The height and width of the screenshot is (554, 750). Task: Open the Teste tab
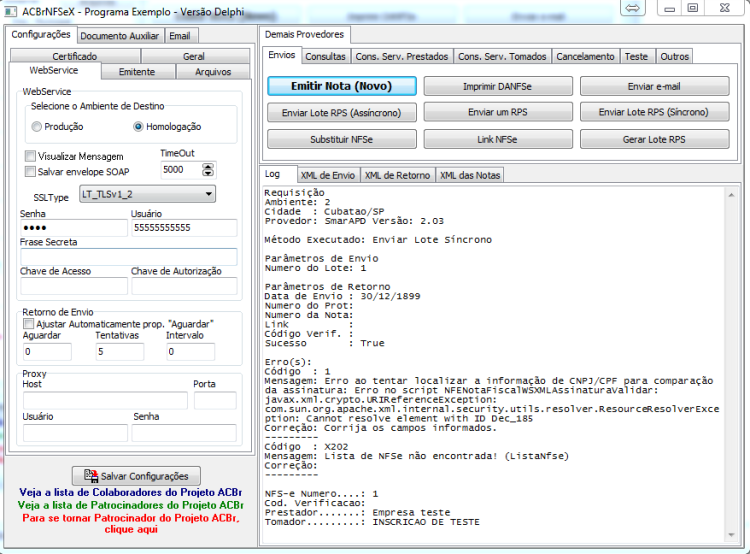tap(636, 56)
